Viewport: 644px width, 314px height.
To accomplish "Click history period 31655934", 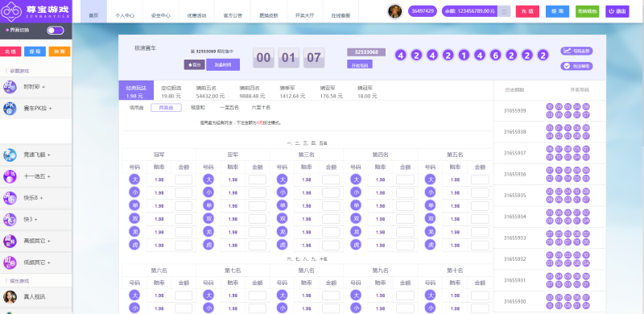I will coord(514,217).
